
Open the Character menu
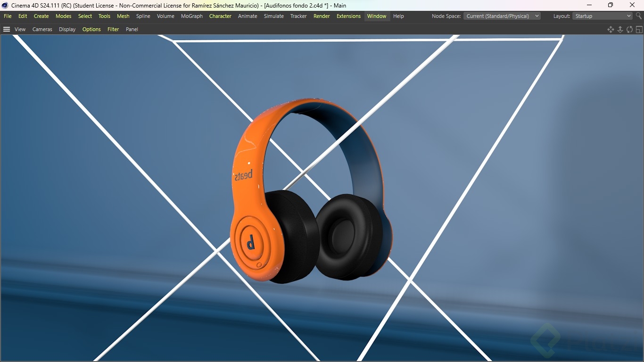[x=220, y=16]
